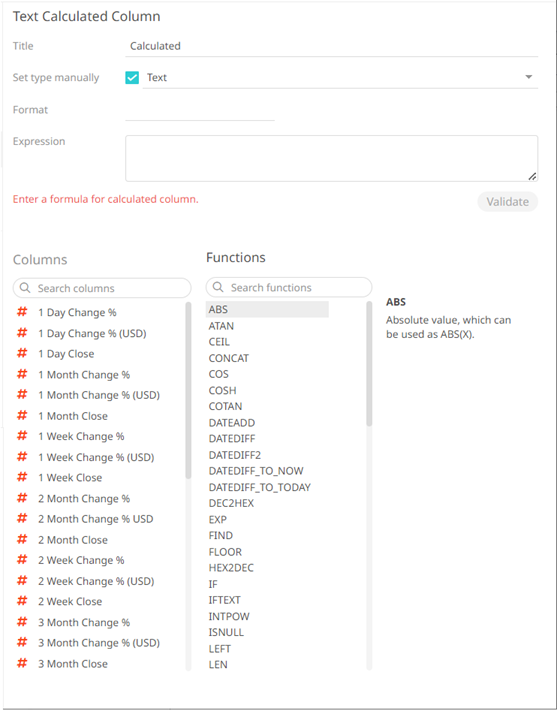Screen dimensions: 557x711
Task: Click the hash icon next to 1 Month Close
Action: click(x=22, y=415)
